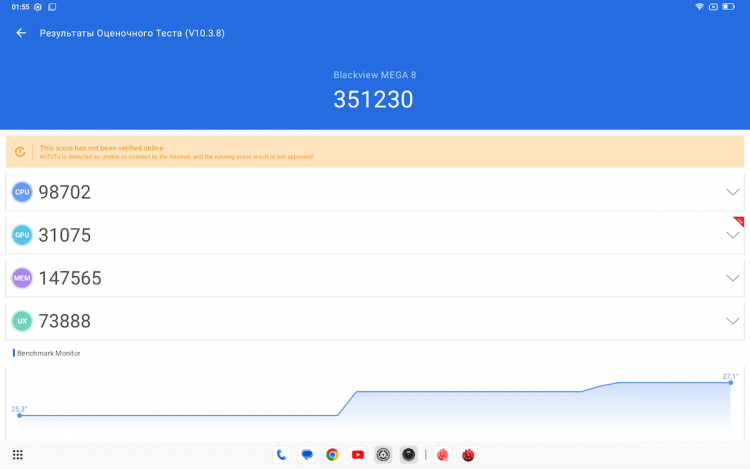Screen dimensions: 750x469
Task: Open the AnTuTu 3D Bench recent app icon
Action: (x=442, y=455)
